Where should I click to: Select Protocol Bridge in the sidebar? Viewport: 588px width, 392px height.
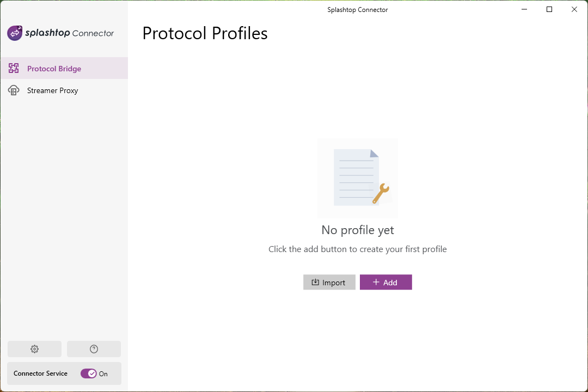click(54, 68)
